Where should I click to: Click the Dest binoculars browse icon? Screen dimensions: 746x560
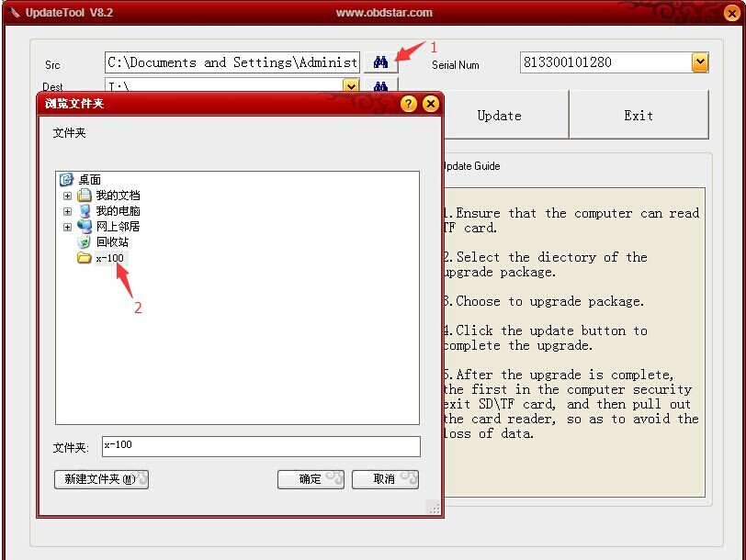(380, 86)
